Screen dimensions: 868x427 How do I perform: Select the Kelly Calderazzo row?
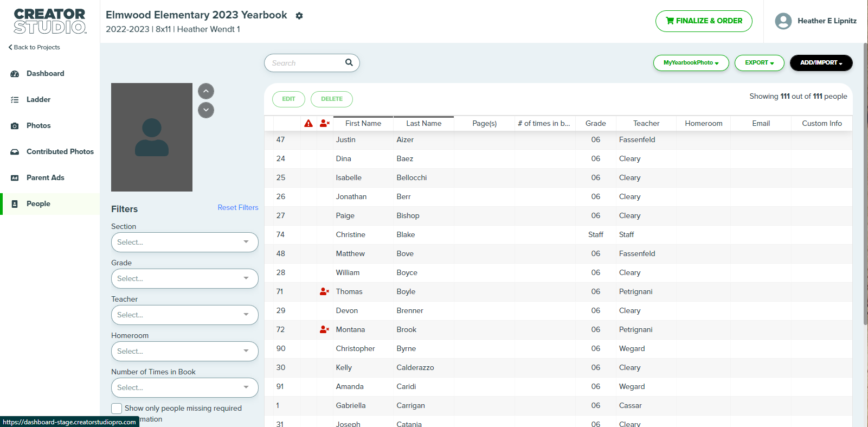pyautogui.click(x=558, y=368)
